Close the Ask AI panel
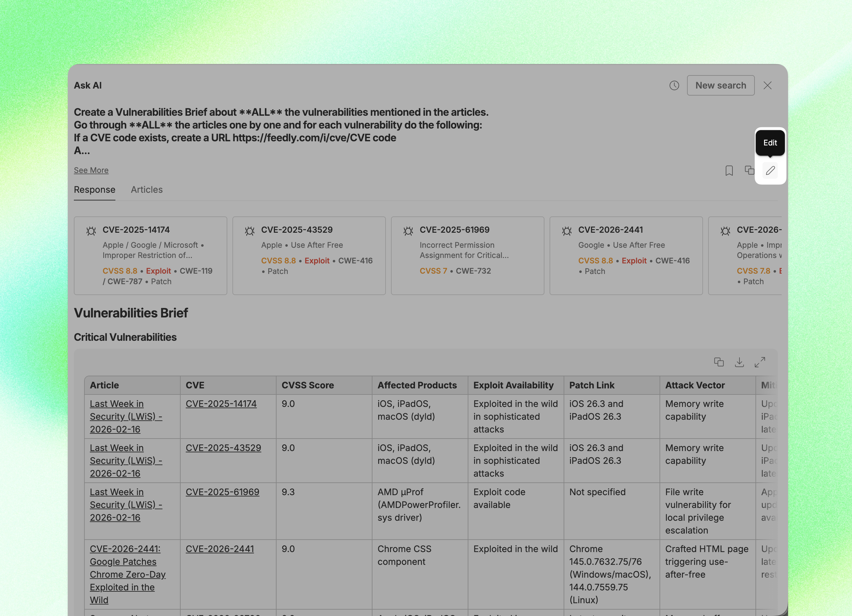The image size is (852, 616). pos(768,86)
